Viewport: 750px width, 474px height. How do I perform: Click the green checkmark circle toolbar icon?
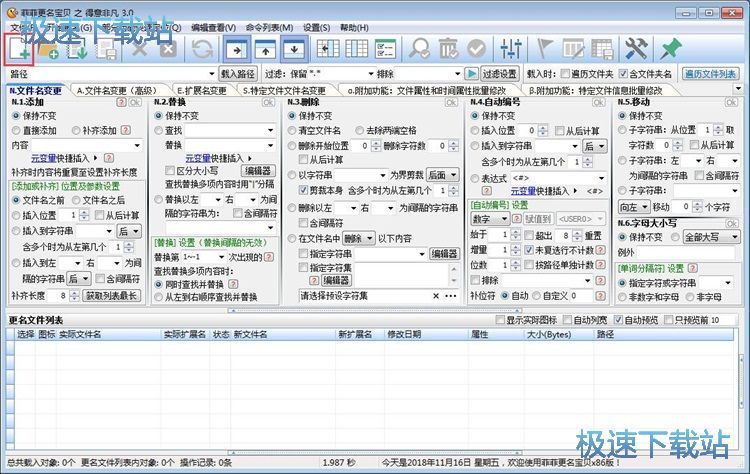pyautogui.click(x=477, y=48)
